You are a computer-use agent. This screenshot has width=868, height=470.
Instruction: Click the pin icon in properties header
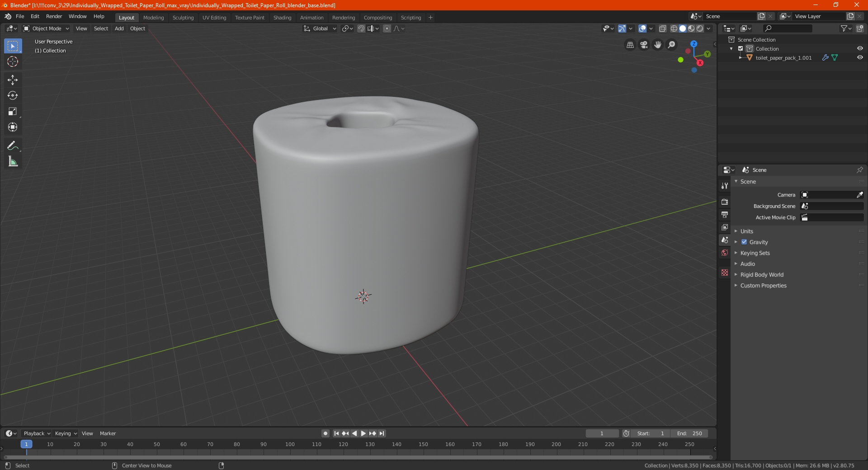[859, 170]
